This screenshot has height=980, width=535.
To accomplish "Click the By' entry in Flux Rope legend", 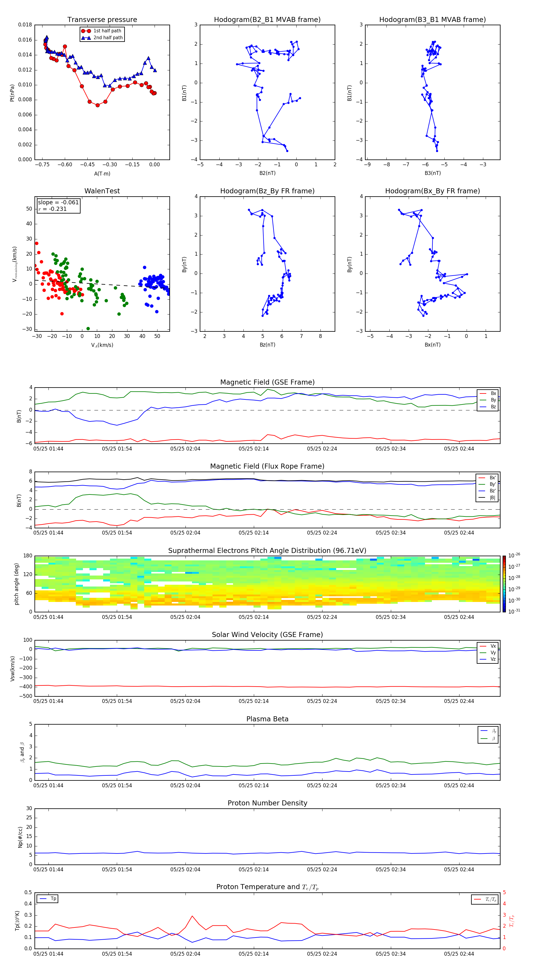I will (487, 484).
